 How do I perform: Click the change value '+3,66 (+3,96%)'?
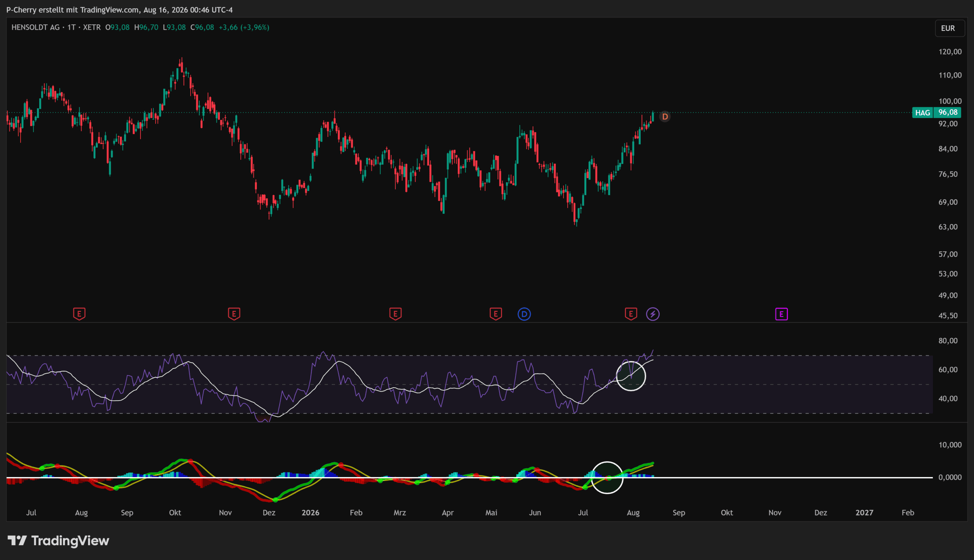click(244, 27)
